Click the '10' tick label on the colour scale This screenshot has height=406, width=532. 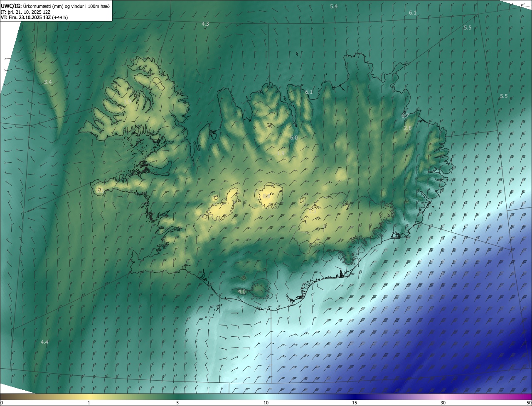click(266, 403)
